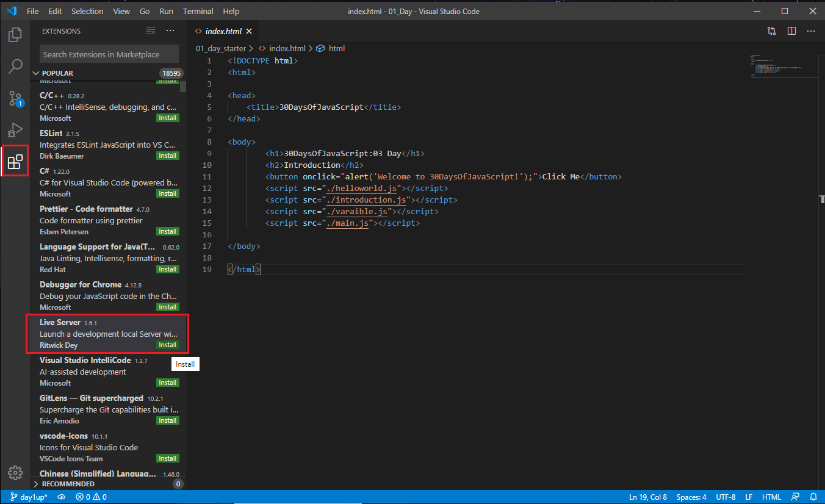Open the Manage gear icon at bottom left
The height and width of the screenshot is (504, 825).
[x=15, y=472]
